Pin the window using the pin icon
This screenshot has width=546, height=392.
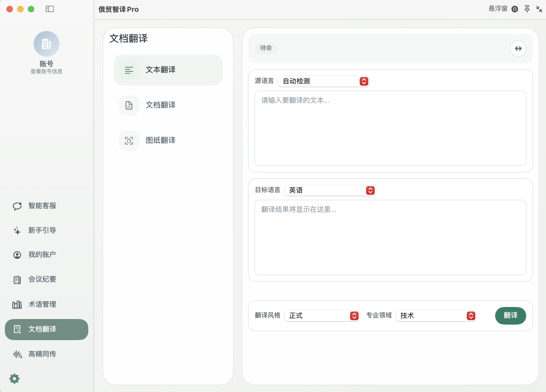[527, 9]
